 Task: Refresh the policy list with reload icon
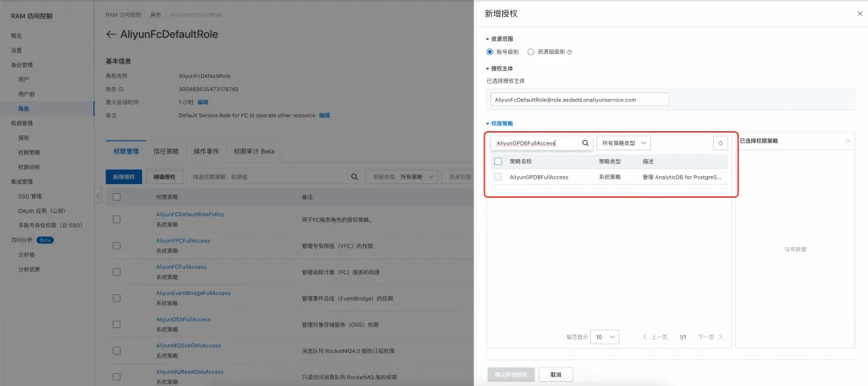pos(720,143)
